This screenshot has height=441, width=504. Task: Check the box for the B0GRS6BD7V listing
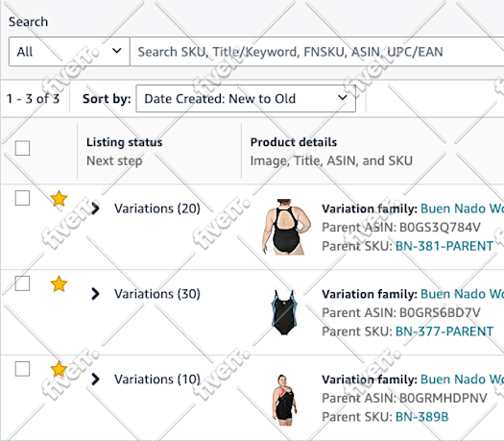click(x=22, y=283)
